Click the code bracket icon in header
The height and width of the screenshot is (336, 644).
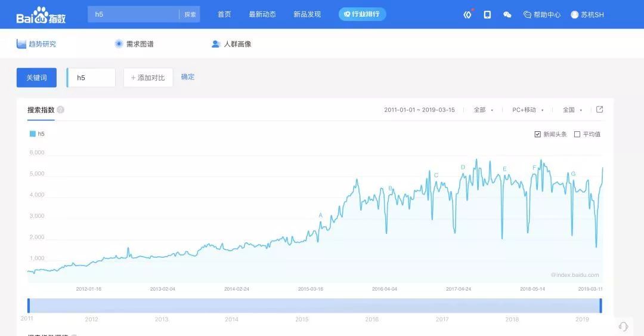tap(467, 15)
